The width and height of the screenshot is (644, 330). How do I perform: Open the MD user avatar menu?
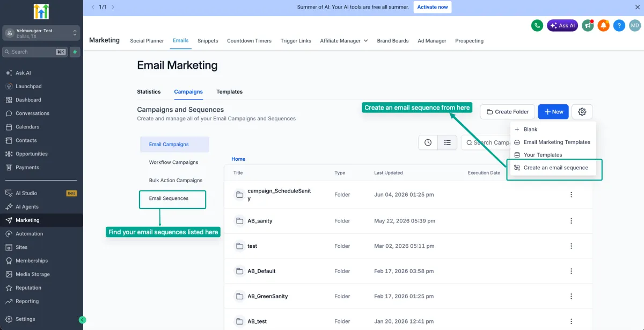[635, 25]
